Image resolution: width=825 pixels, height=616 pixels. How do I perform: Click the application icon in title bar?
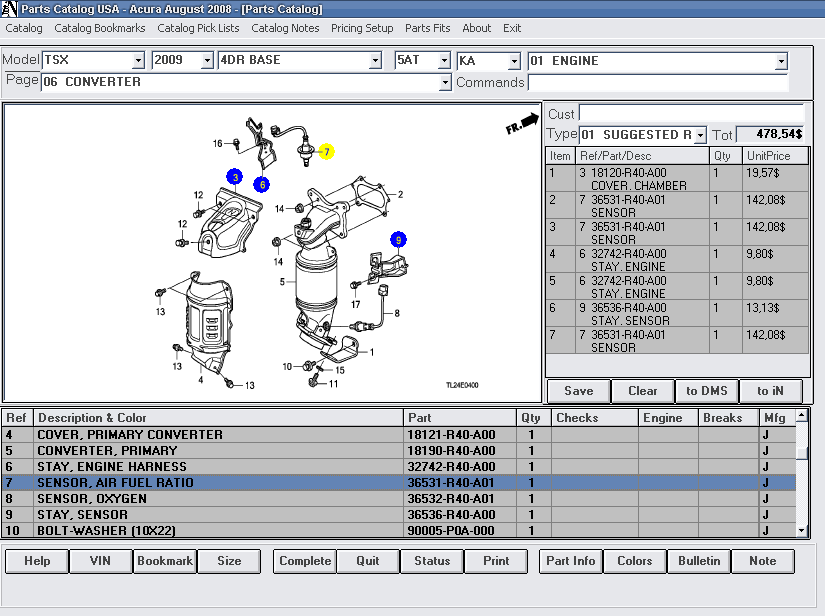(9, 9)
